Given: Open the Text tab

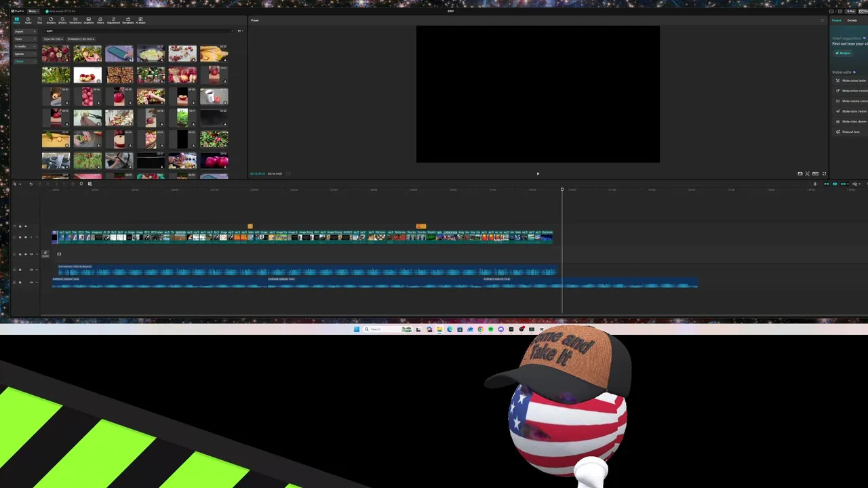Looking at the screenshot, I should coord(39,20).
